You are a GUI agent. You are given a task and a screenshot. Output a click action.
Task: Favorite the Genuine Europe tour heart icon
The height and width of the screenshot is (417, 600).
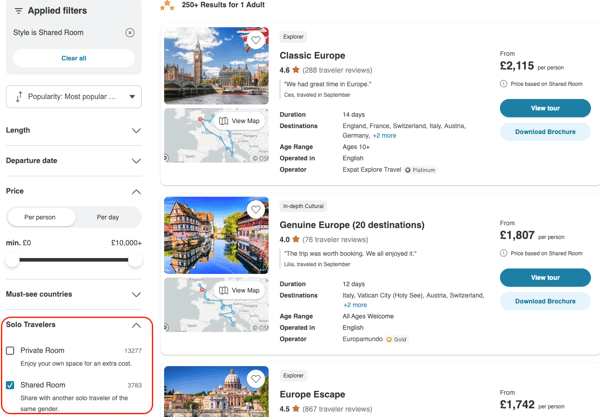(257, 210)
